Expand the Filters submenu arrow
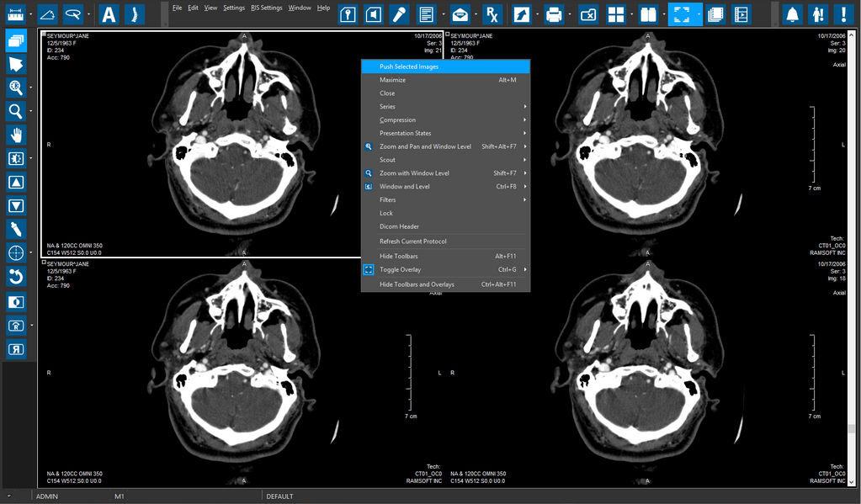Screen dimensions: 861x504 [525, 200]
